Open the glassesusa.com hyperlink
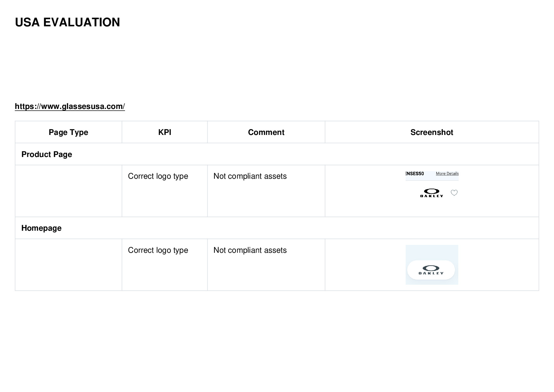554x392 pixels. [x=70, y=106]
